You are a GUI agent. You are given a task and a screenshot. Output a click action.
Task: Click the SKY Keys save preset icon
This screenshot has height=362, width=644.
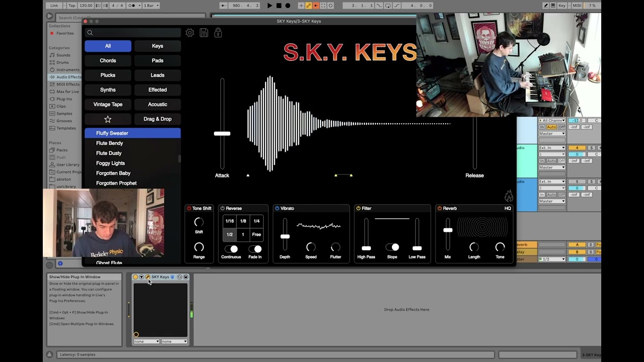pos(186,277)
